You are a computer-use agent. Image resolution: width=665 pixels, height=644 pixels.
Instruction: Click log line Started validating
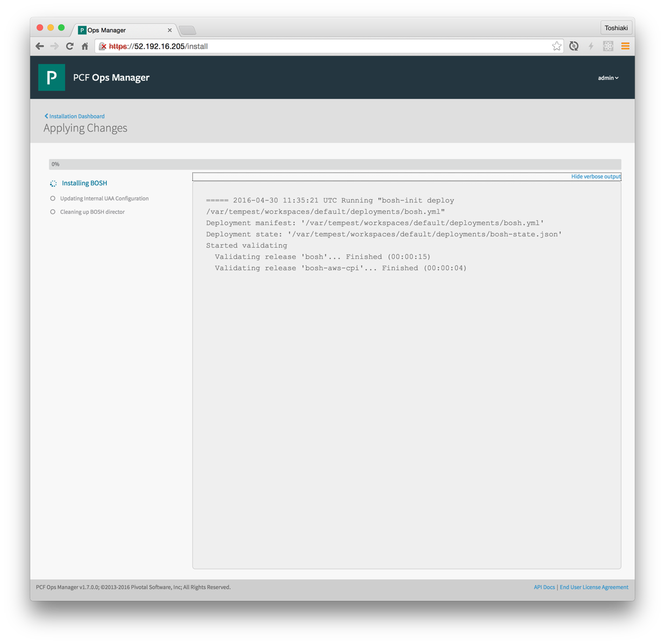click(247, 245)
